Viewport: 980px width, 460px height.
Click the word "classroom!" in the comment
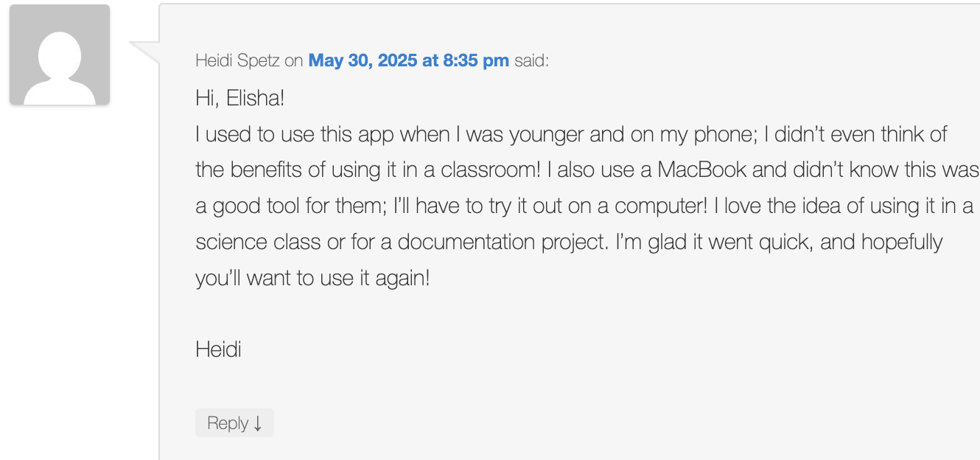point(491,170)
